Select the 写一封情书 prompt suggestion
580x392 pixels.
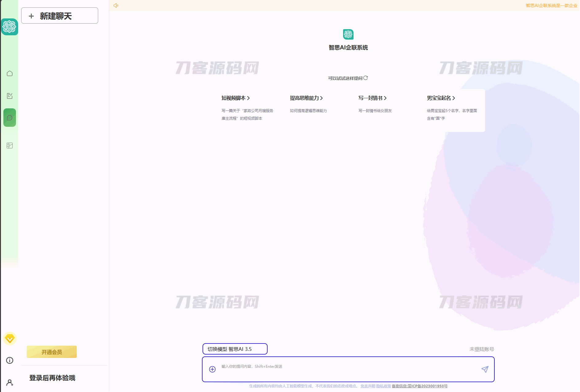(372, 98)
